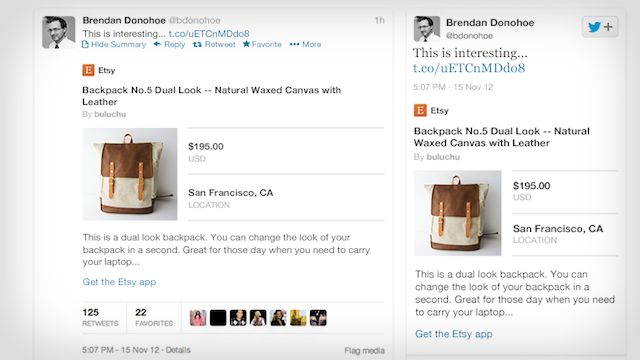640x360 pixels.
Task: Open the t.co/uETCnMDdo8 link in left tweet
Action: (x=209, y=33)
